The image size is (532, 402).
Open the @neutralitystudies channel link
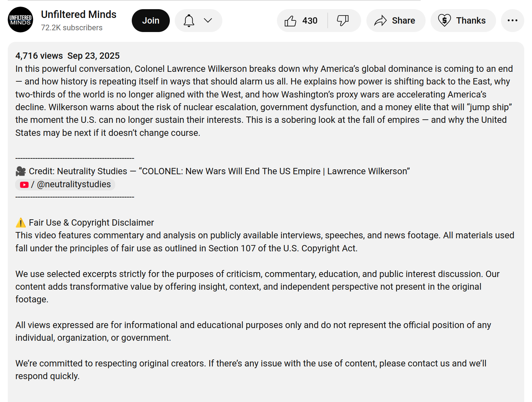point(74,184)
